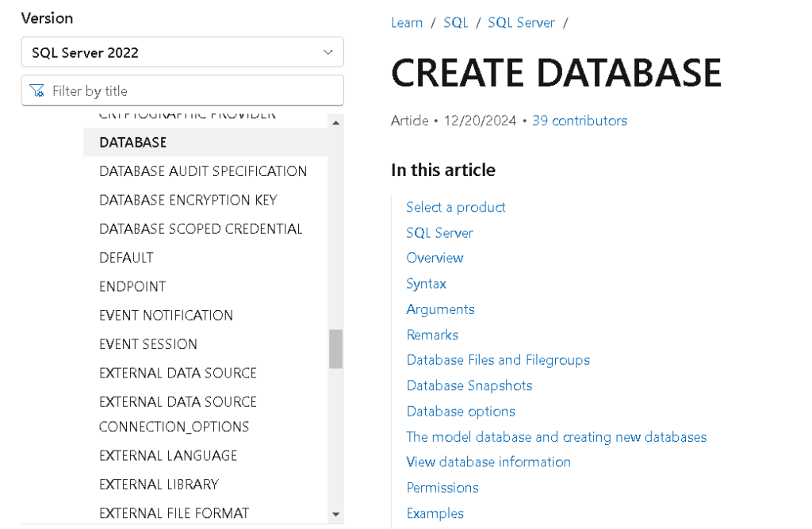The width and height of the screenshot is (812, 529).
Task: Click the sidebar scroll down arrow
Action: [x=335, y=515]
